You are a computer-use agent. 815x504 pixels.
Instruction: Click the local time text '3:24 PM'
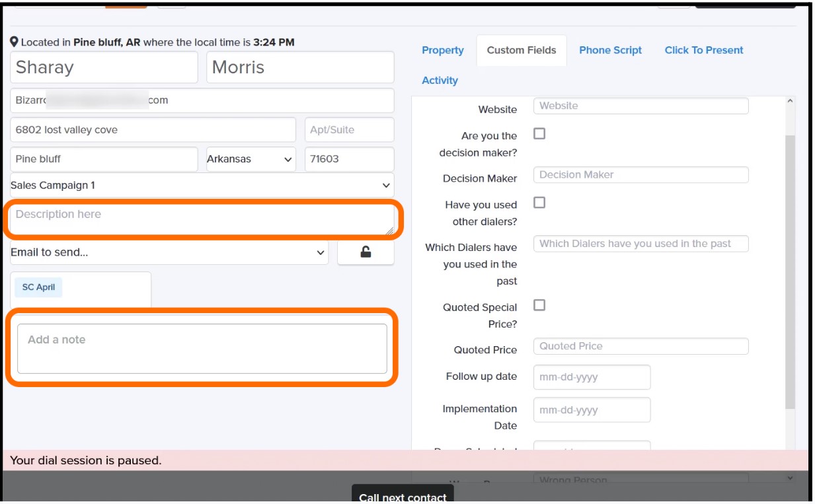(274, 42)
